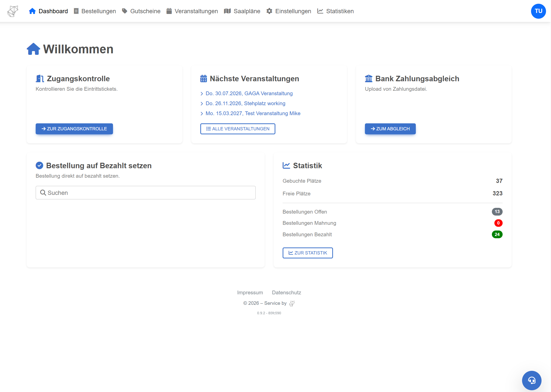
Task: Click the Saalpläne map icon
Action: (x=227, y=11)
